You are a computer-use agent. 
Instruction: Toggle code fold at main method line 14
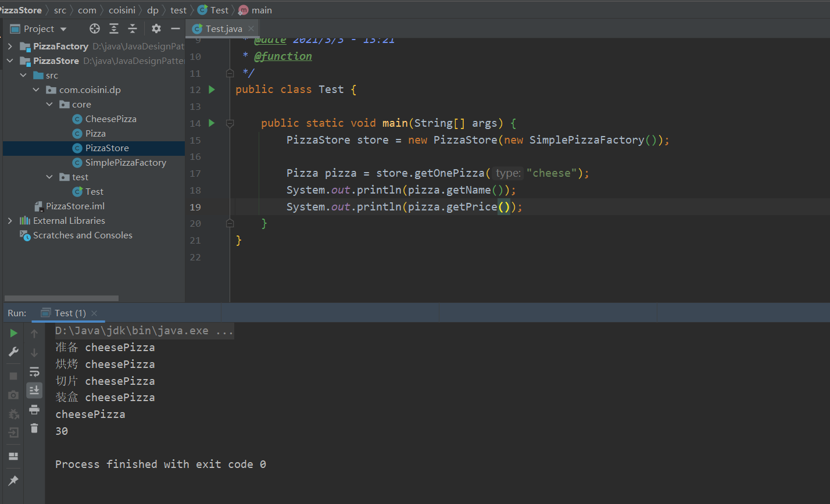pyautogui.click(x=230, y=123)
